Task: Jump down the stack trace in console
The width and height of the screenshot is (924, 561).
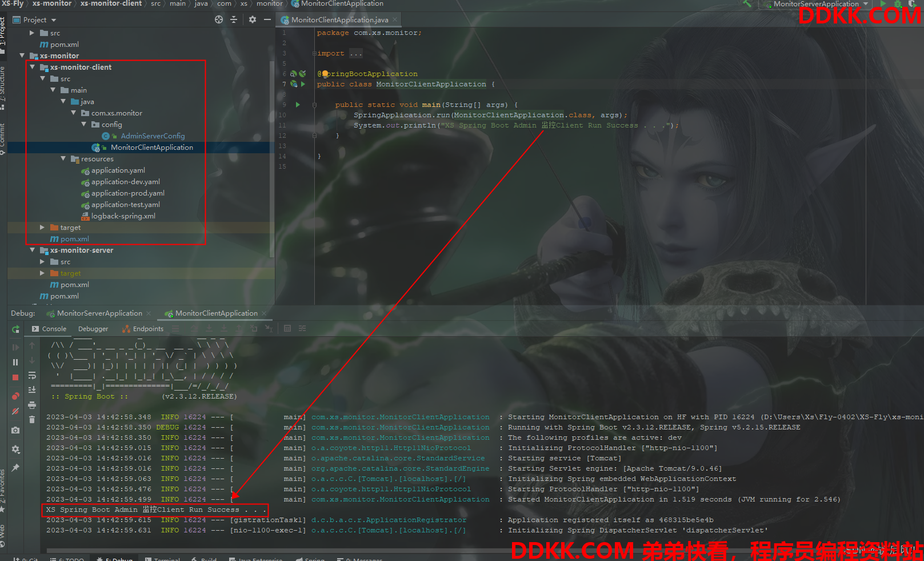Action: pyautogui.click(x=32, y=360)
